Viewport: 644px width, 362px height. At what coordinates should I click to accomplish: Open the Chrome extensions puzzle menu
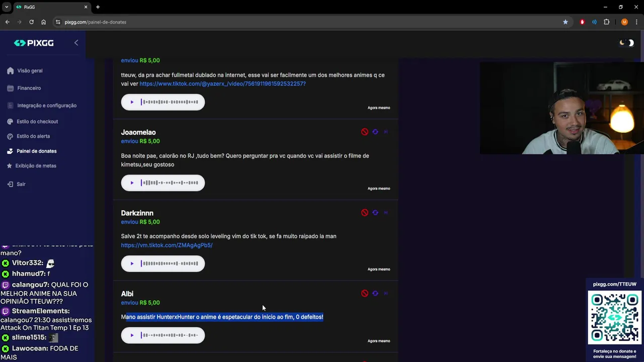(x=606, y=22)
